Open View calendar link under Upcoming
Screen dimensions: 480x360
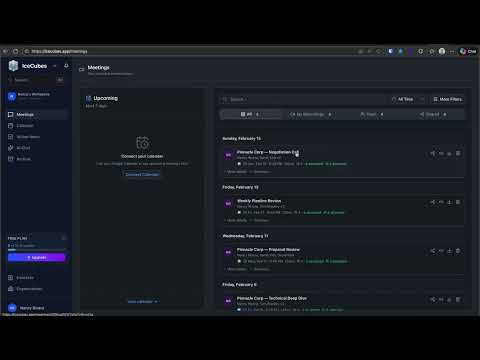click(142, 302)
